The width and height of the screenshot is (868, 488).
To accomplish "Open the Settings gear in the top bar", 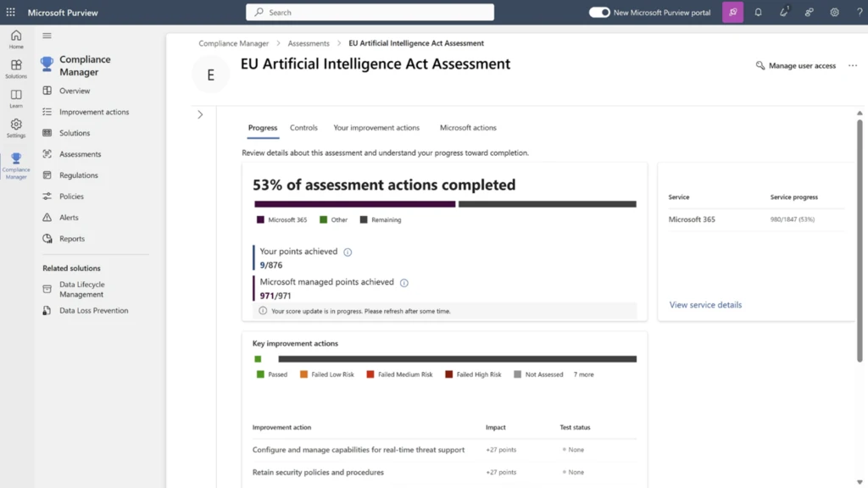I will pos(833,12).
